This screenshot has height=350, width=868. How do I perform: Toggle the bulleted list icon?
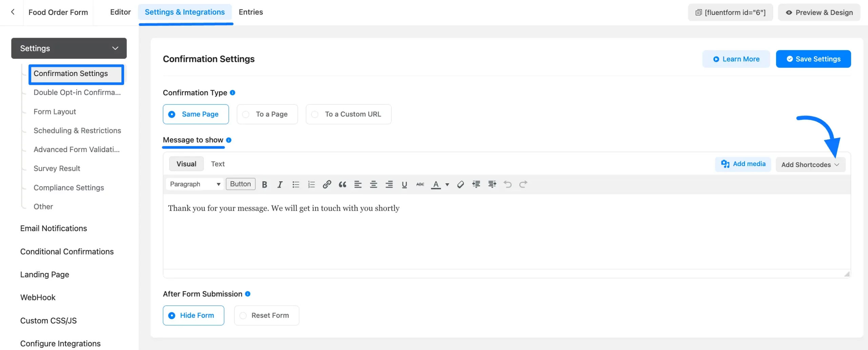(x=296, y=184)
